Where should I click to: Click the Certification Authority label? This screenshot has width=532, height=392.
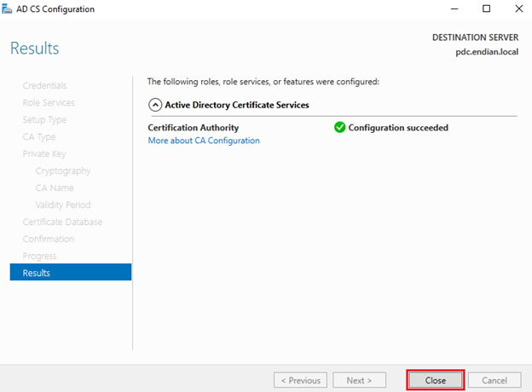click(x=194, y=128)
